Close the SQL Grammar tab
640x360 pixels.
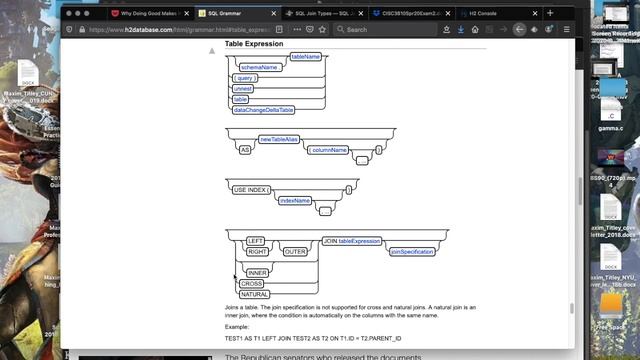273,13
